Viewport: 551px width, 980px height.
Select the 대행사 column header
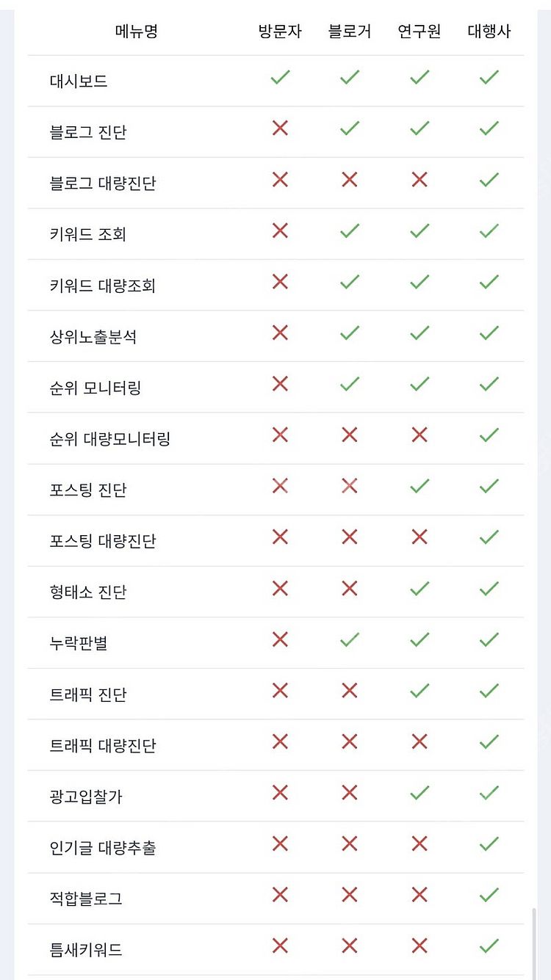[x=489, y=32]
